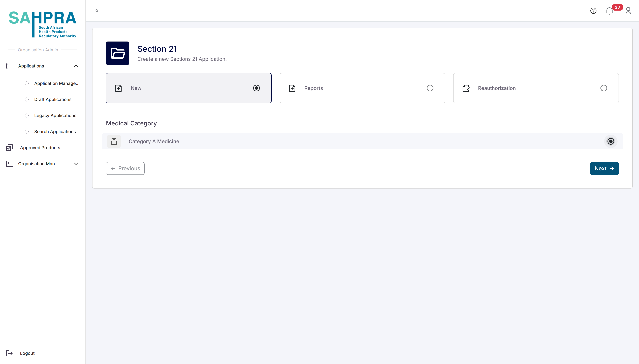
Task: Open the user profile icon
Action: [x=628, y=11]
